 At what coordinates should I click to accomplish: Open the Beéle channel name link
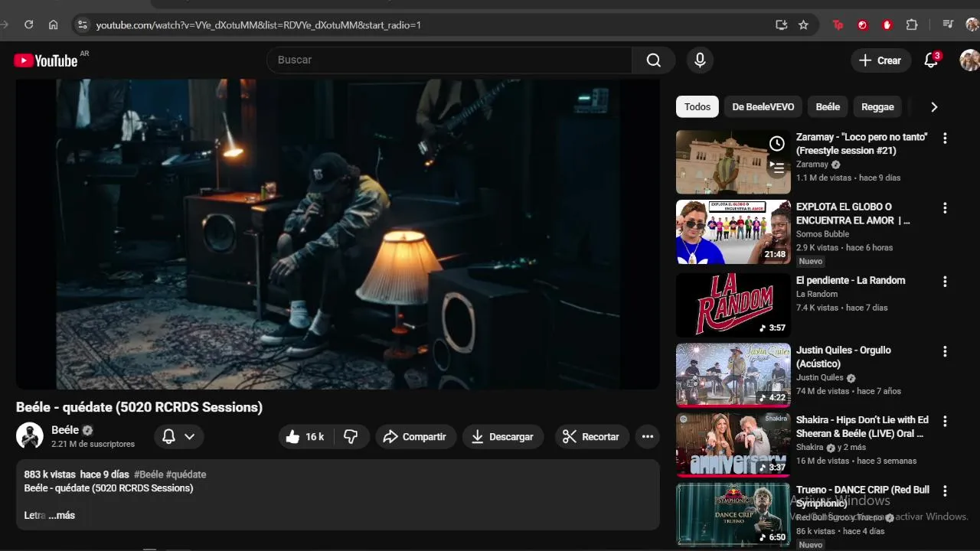click(x=65, y=430)
